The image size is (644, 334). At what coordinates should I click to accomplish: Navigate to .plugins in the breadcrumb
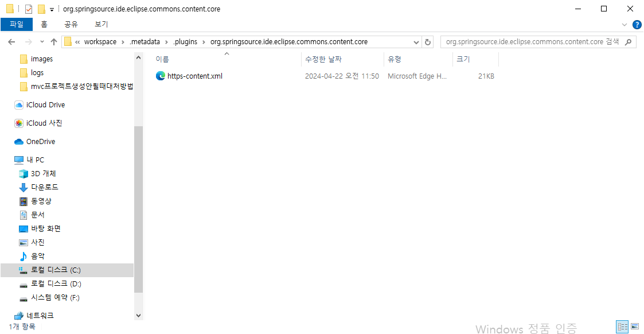(x=185, y=42)
